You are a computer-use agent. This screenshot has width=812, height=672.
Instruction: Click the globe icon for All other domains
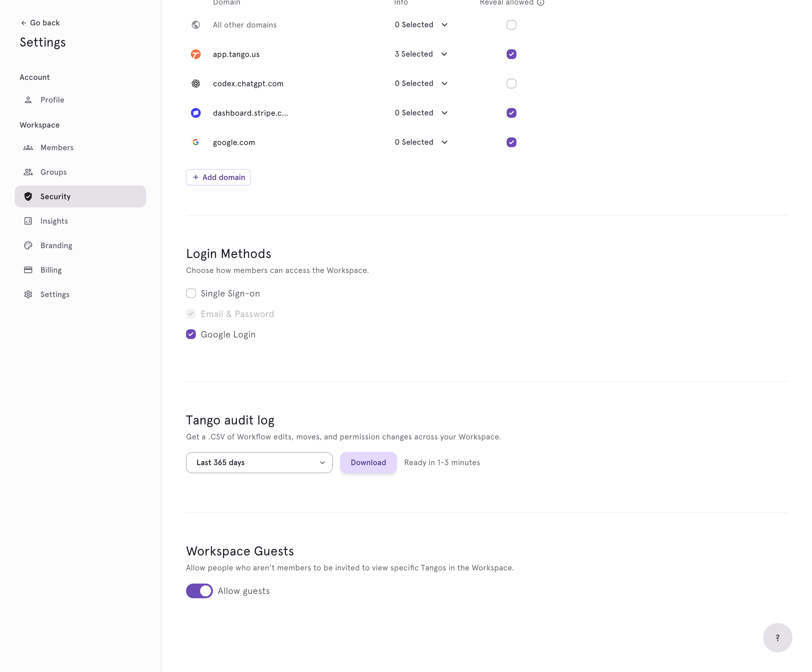pyautogui.click(x=196, y=25)
